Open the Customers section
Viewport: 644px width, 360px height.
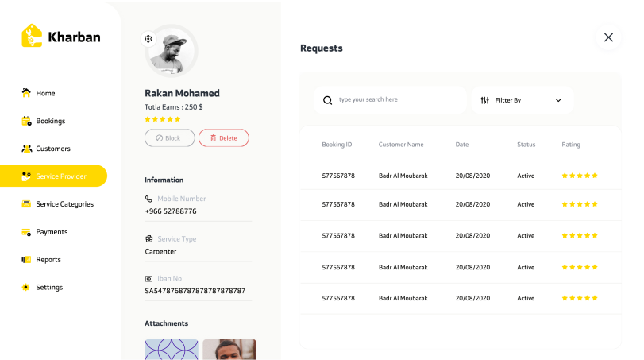click(x=52, y=149)
